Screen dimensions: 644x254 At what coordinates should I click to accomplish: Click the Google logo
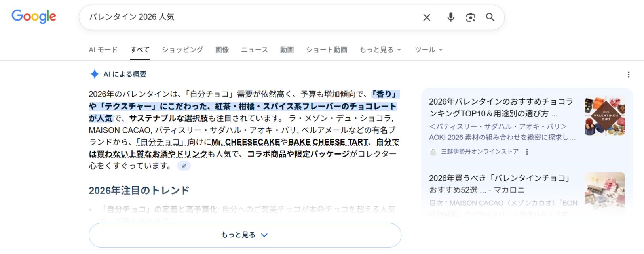(x=34, y=17)
